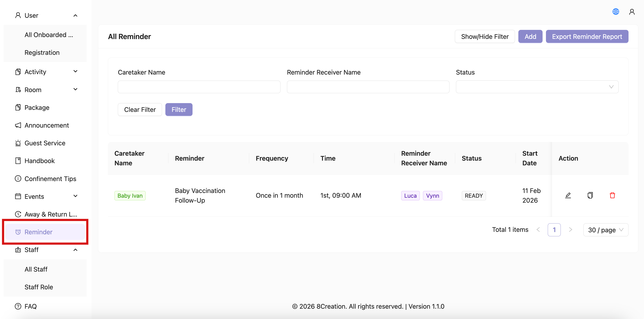Go to All Staff submenu item
The height and width of the screenshot is (319, 644).
click(x=36, y=269)
